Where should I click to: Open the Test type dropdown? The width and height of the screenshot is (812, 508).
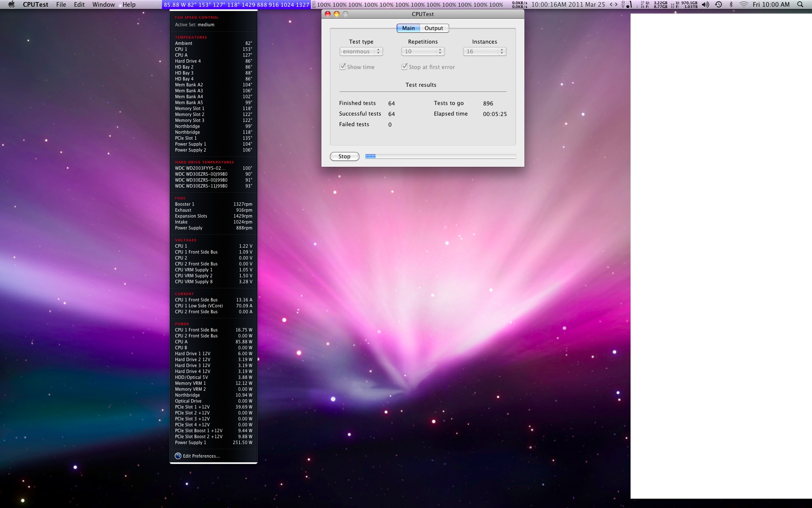pyautogui.click(x=361, y=52)
